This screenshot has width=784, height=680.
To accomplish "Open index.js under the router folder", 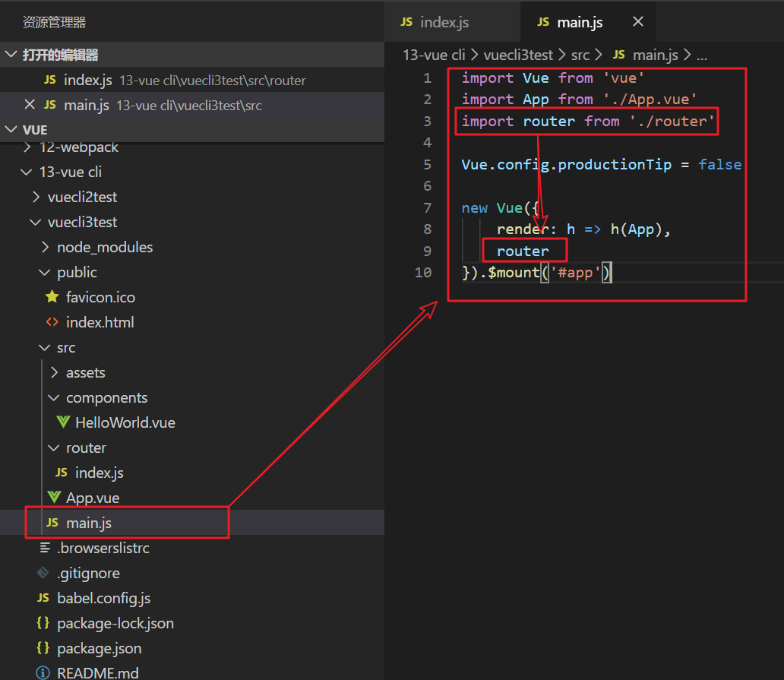I will pyautogui.click(x=99, y=473).
